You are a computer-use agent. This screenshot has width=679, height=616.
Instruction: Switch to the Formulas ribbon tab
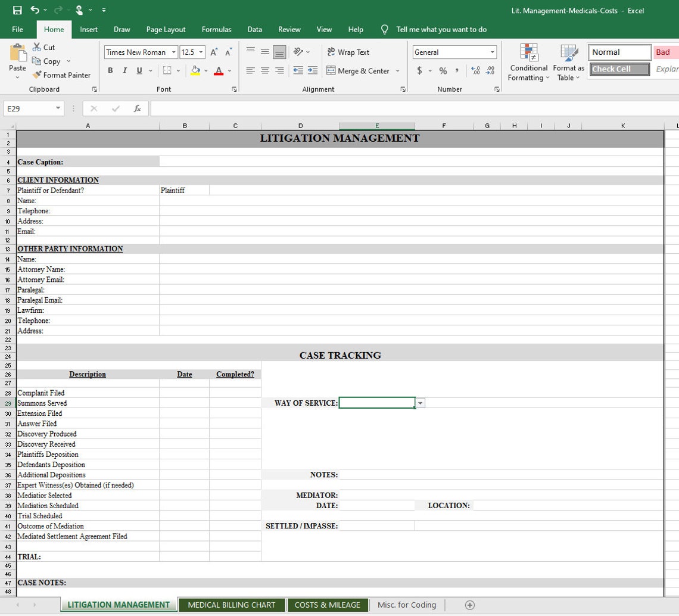coord(216,29)
